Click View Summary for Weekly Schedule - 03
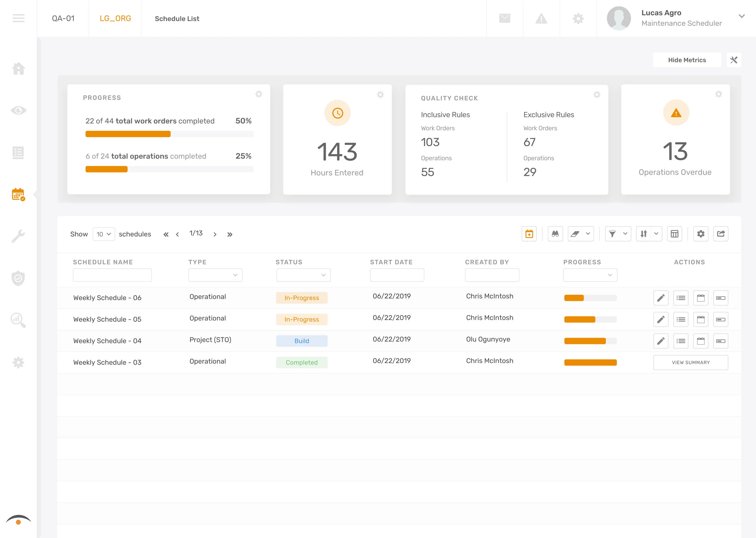The image size is (756, 538). tap(690, 362)
